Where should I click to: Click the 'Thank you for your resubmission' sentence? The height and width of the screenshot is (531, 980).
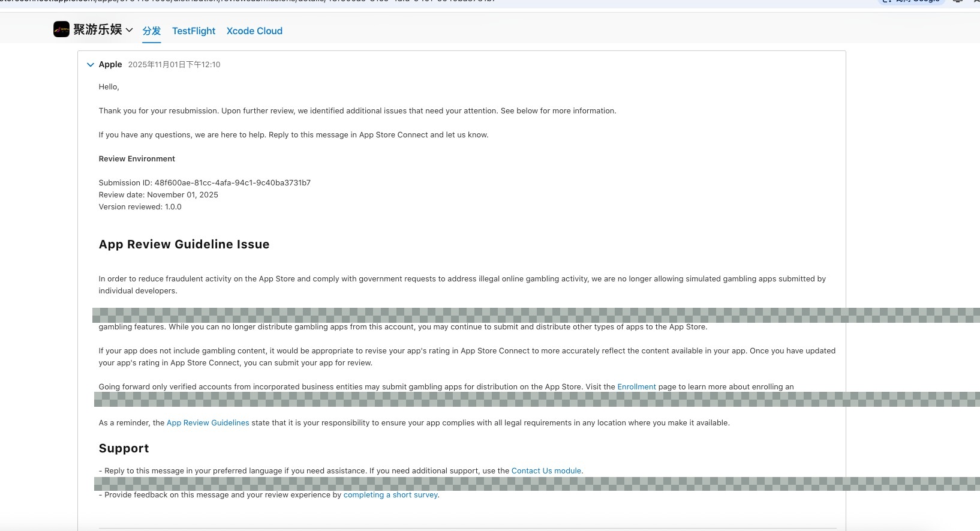tap(357, 111)
